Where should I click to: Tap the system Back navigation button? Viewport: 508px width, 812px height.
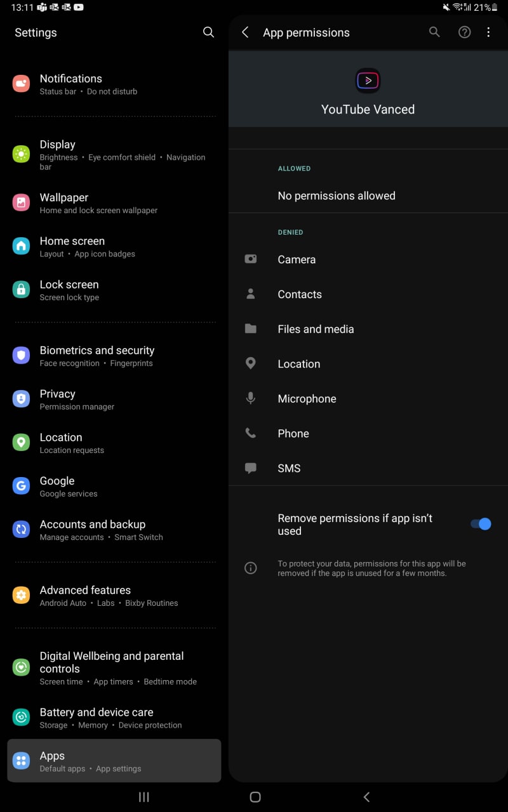[366, 797]
